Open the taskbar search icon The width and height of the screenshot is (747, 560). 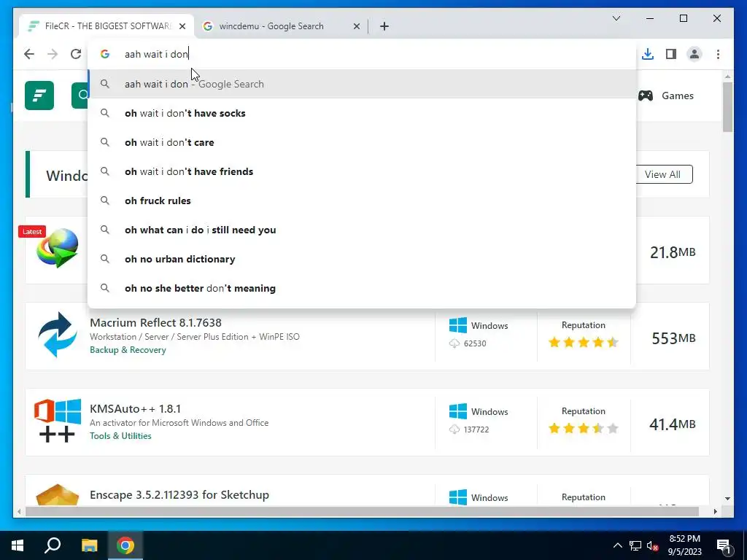point(53,545)
